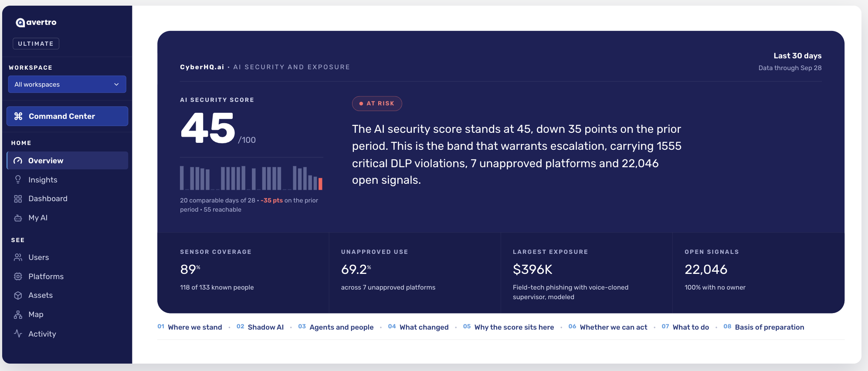Expand the workspace selector chevron
868x371 pixels.
coord(116,84)
